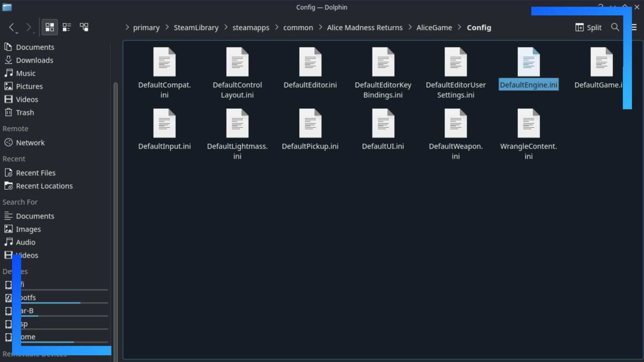Expand chevron after Alice Madness Returns

tap(410, 27)
